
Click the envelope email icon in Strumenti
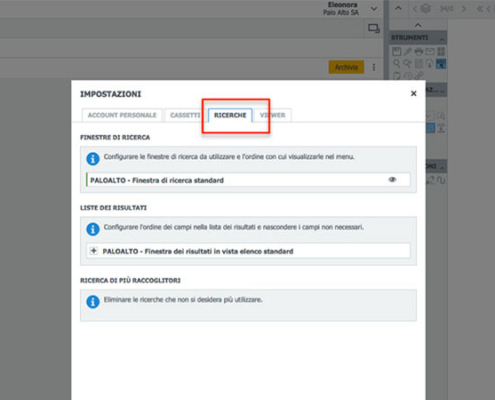tap(430, 51)
